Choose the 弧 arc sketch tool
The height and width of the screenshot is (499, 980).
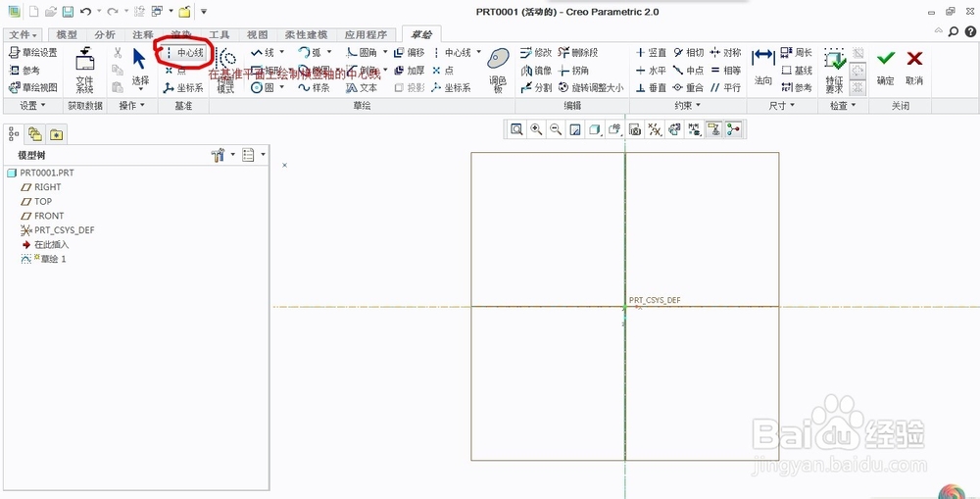pyautogui.click(x=311, y=53)
